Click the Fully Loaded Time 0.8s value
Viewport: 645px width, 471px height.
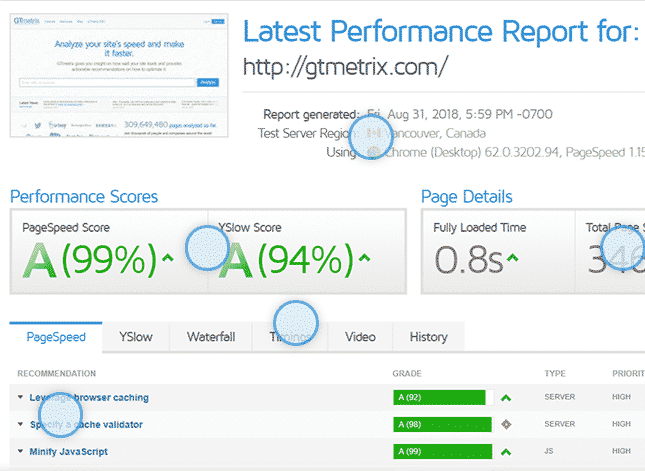(x=469, y=260)
